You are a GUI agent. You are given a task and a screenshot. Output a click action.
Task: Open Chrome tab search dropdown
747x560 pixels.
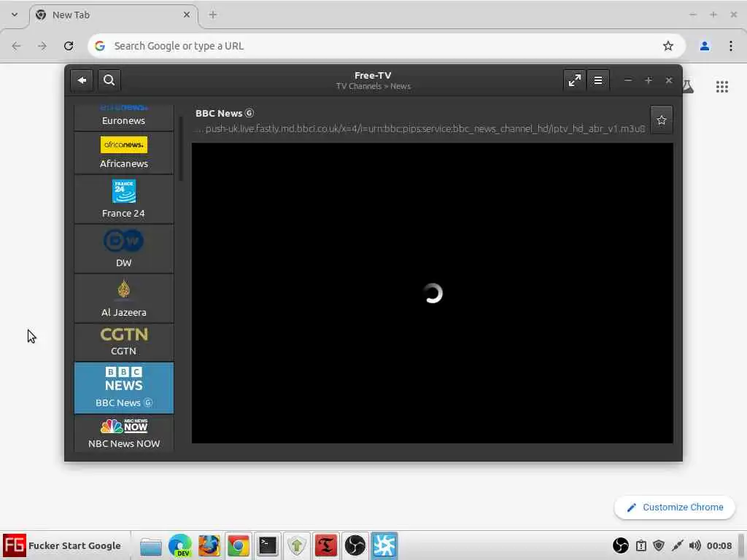[x=15, y=15]
